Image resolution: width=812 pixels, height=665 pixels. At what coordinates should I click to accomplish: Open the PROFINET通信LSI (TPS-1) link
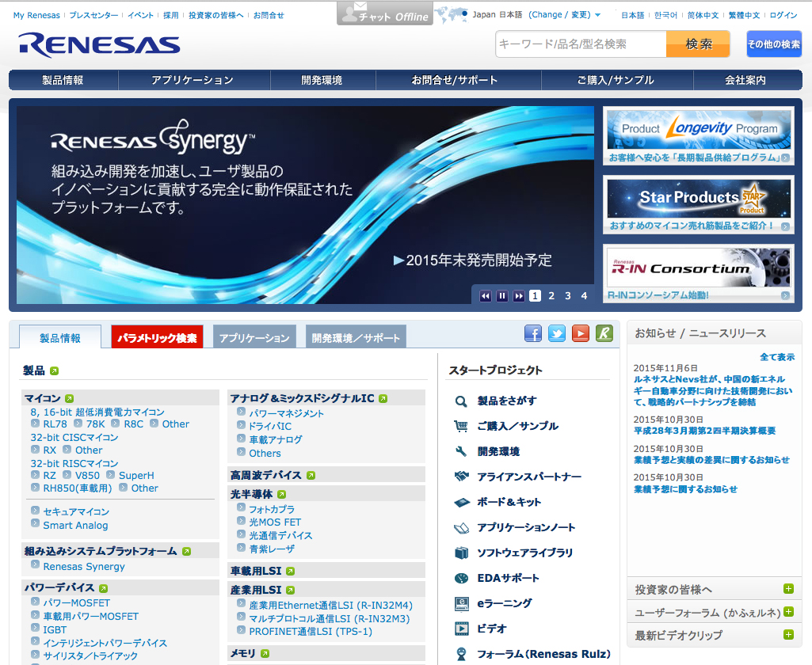pyautogui.click(x=311, y=632)
